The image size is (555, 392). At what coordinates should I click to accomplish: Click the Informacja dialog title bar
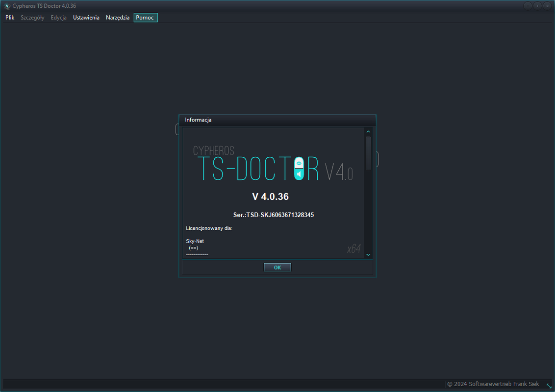point(277,120)
